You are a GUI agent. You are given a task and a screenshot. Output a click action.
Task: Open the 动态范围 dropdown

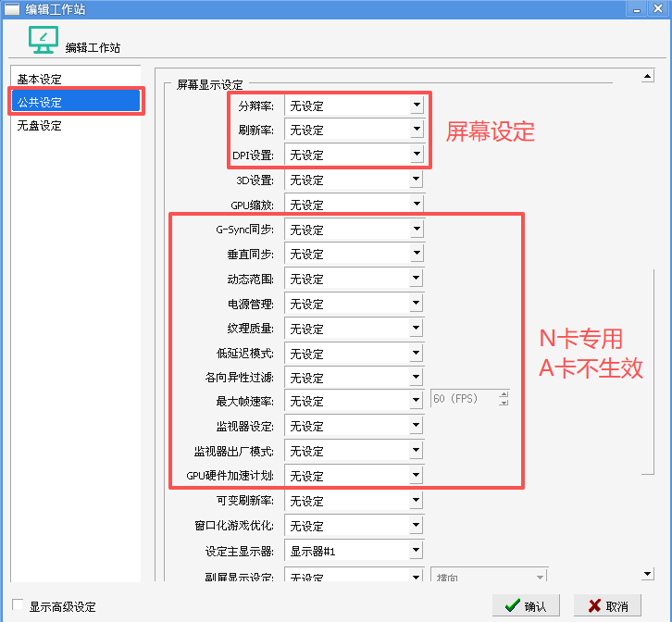tap(354, 279)
